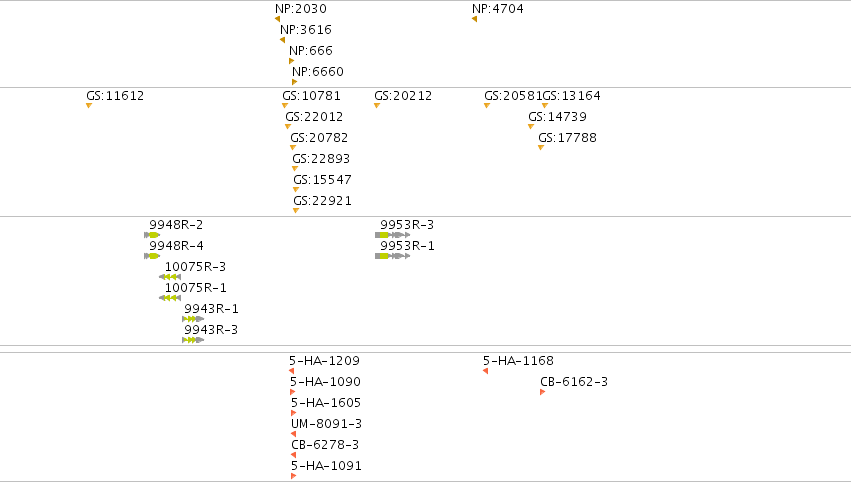
Task: Click the GS:13164 marker triangle
Action: click(545, 105)
